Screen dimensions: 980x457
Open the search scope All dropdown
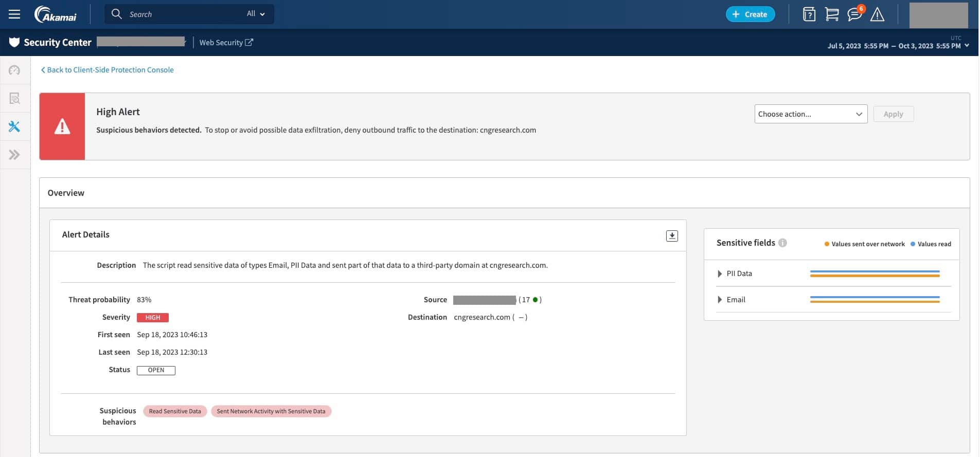[256, 14]
